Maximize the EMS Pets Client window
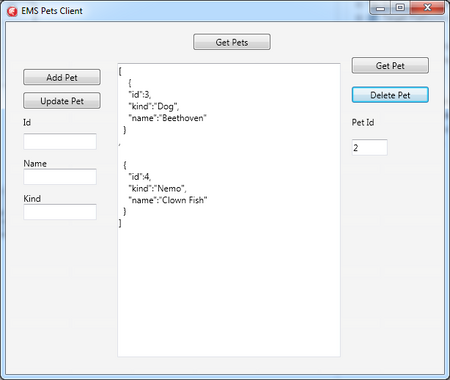The width and height of the screenshot is (450, 380). pos(400,8)
